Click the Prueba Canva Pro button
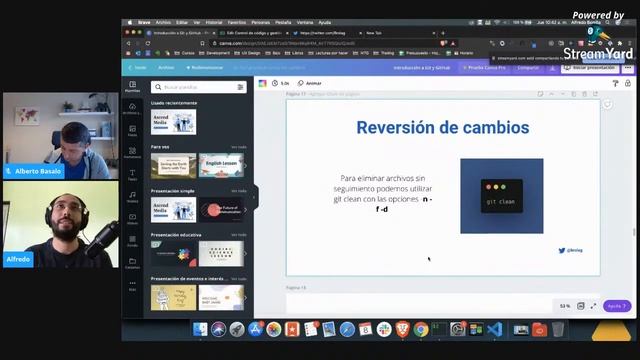 (484, 68)
